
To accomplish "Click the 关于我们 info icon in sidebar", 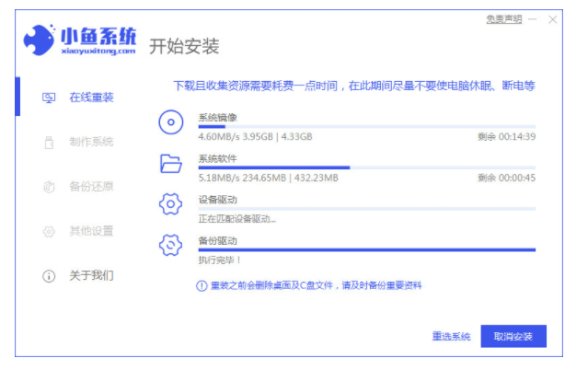I will (49, 276).
